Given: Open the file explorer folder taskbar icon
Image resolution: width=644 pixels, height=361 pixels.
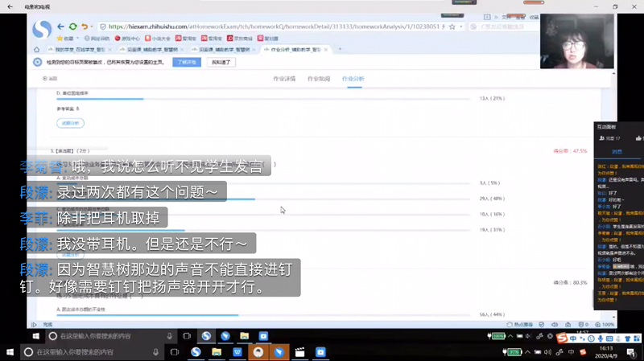Looking at the screenshot, I should [217, 352].
